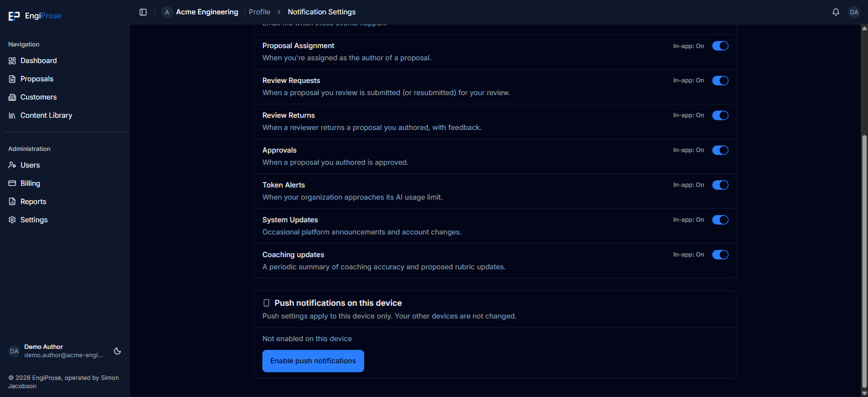Enable push notifications button

tap(313, 361)
